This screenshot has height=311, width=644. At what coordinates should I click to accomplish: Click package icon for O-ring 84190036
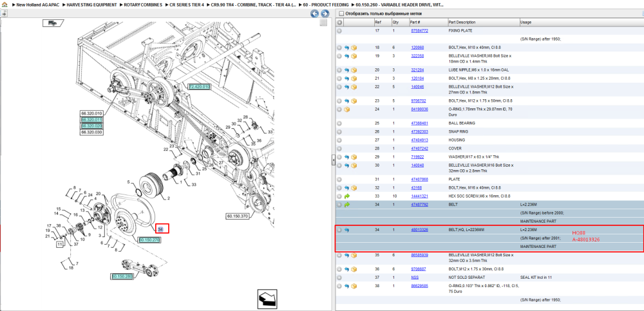[x=346, y=109]
